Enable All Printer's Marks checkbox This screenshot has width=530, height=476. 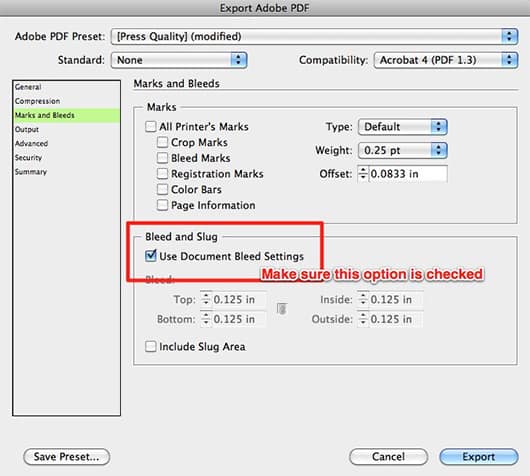click(151, 127)
